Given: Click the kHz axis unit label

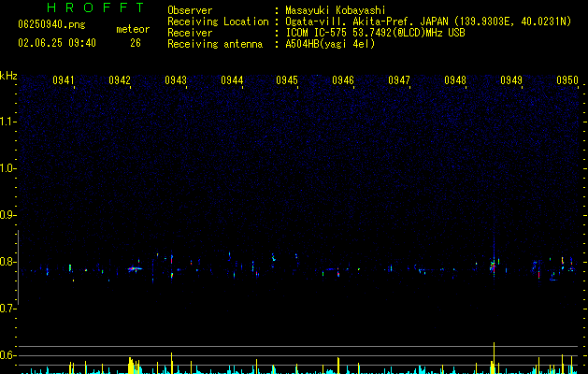Looking at the screenshot, I should coord(8,76).
